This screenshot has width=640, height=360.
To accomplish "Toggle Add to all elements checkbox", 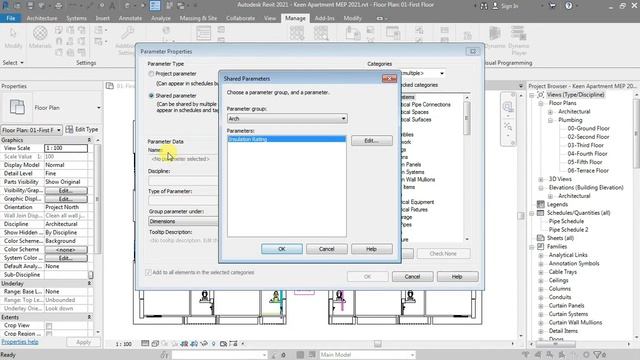I will pyautogui.click(x=149, y=272).
